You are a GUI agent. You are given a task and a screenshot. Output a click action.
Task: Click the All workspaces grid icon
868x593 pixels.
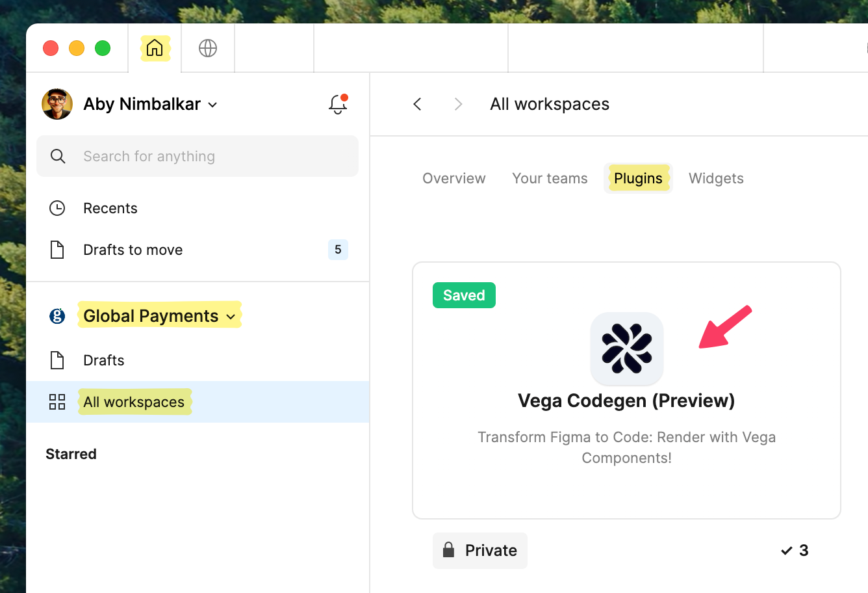tap(57, 402)
